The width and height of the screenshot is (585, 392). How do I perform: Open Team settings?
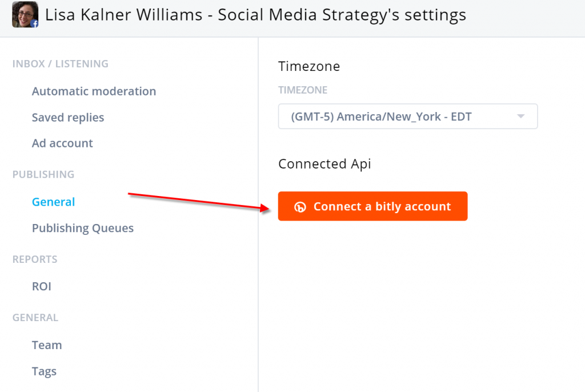[x=47, y=345]
